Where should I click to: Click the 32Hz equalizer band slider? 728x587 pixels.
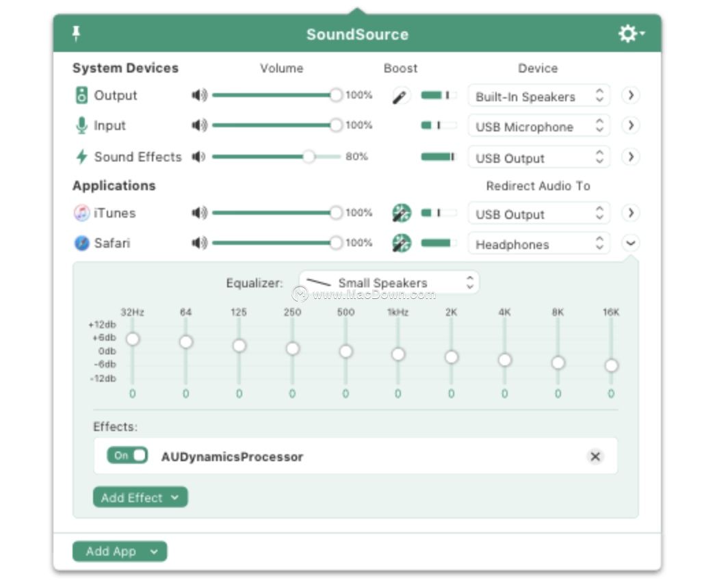133,351
